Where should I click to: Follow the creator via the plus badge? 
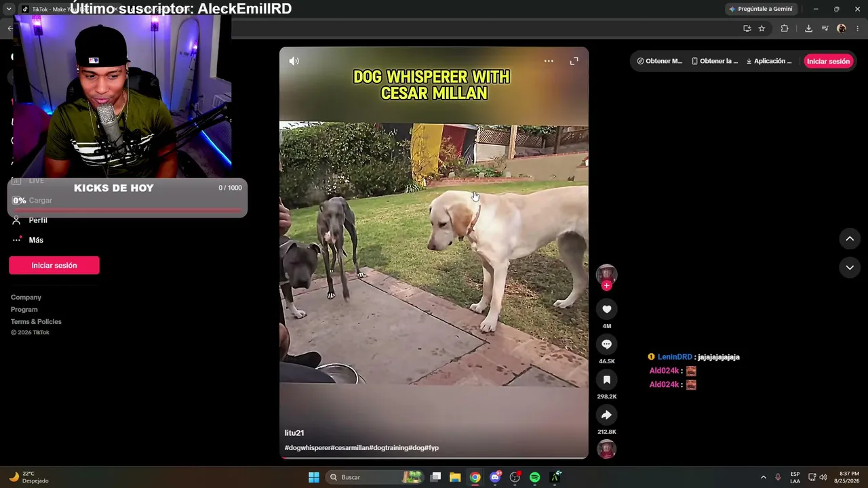[x=607, y=286]
